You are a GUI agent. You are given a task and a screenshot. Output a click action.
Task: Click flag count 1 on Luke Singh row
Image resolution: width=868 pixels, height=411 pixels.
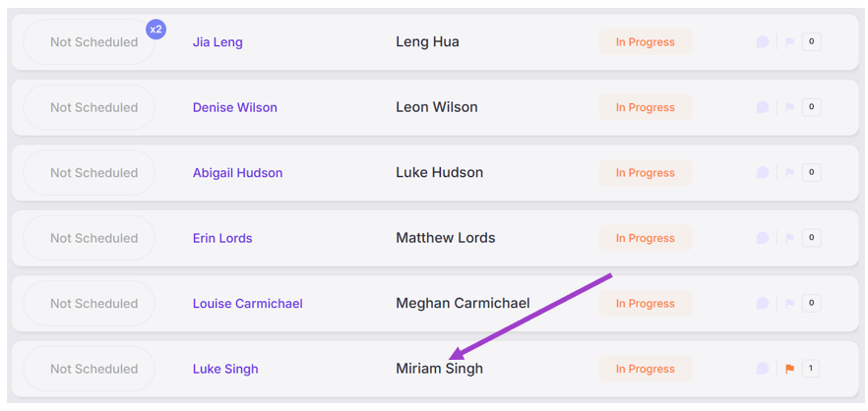[811, 369]
